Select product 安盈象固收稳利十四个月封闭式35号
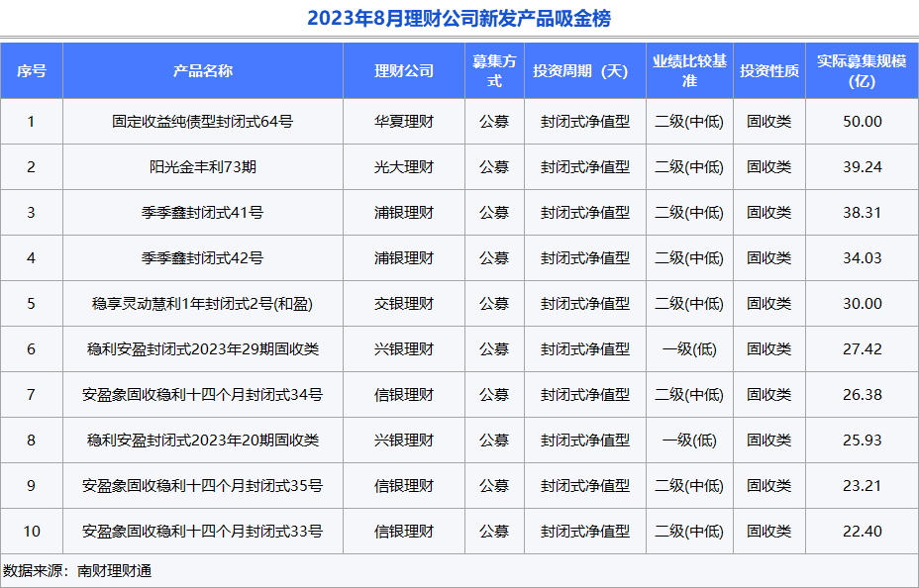This screenshot has width=919, height=588. tap(203, 485)
